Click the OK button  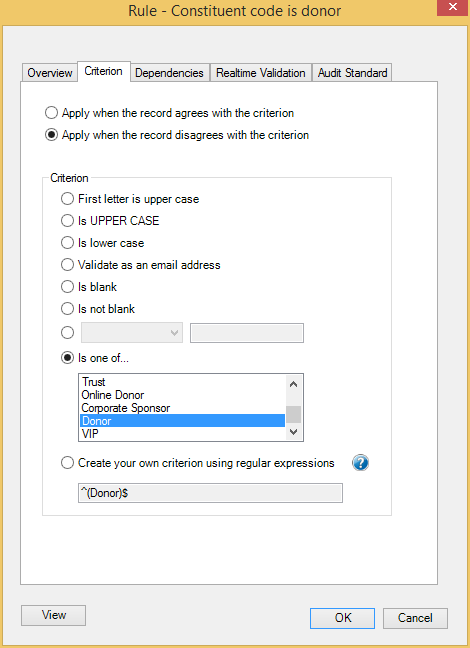(x=343, y=618)
